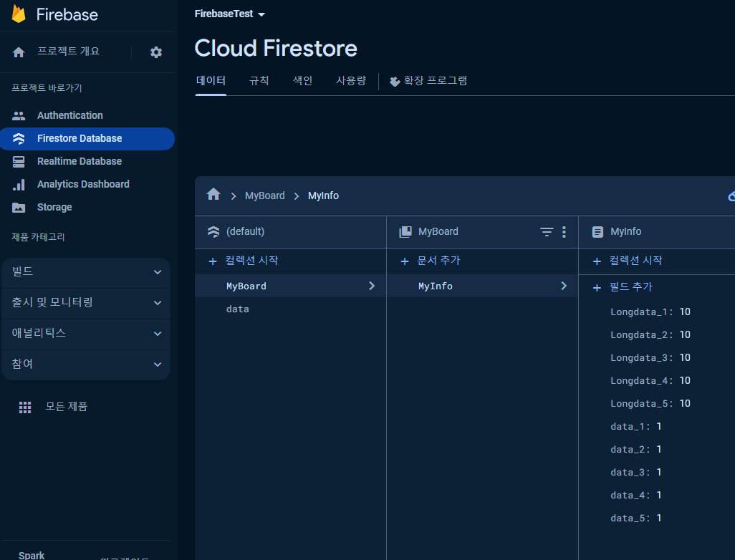The image size is (735, 560).
Task: Click the Firebase flame logo
Action: [x=19, y=14]
